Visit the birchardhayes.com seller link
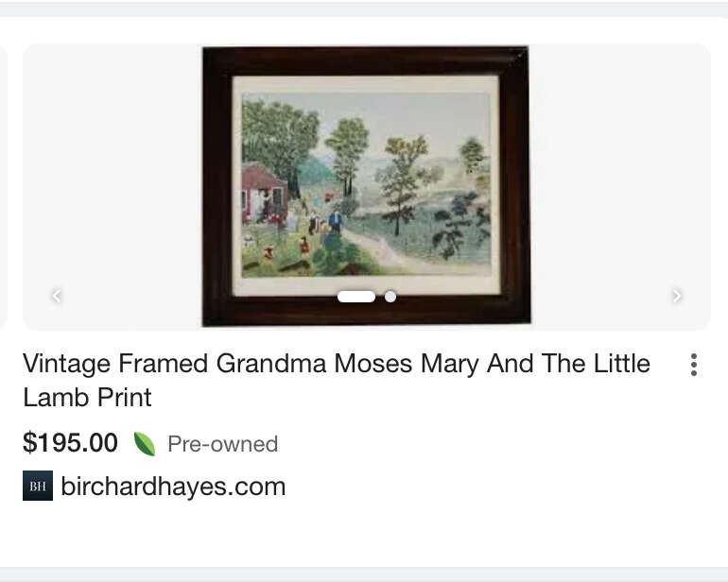Screen dimensions: 728x582 coord(173,487)
